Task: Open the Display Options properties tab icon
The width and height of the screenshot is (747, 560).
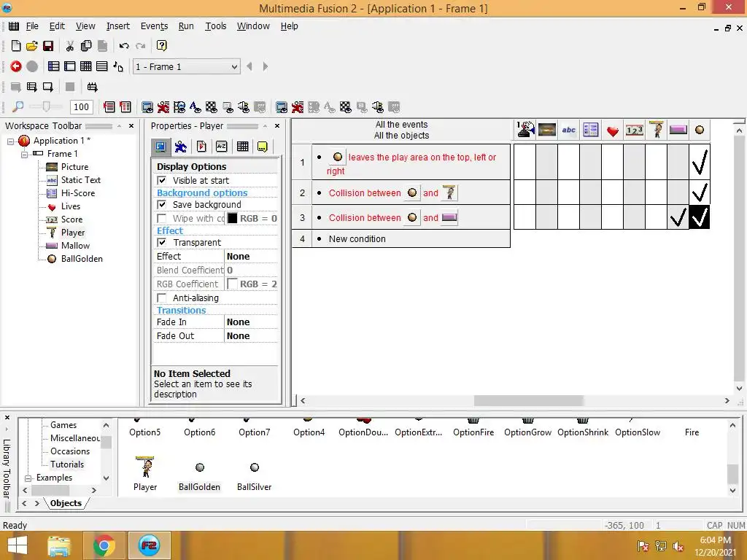Action: (160, 147)
